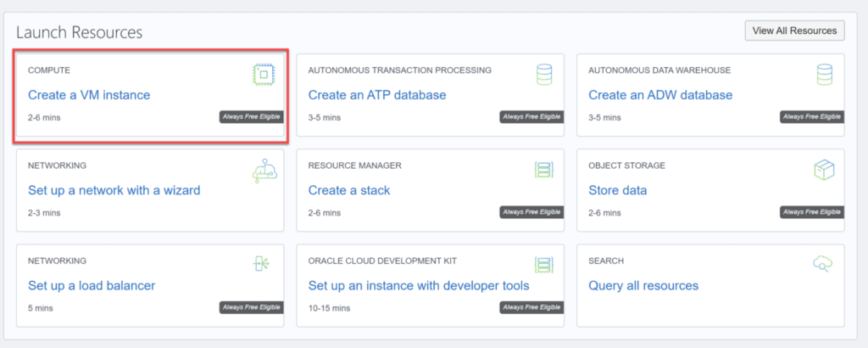The image size is (868, 348).
Task: Open the Query all resources link
Action: click(x=643, y=285)
